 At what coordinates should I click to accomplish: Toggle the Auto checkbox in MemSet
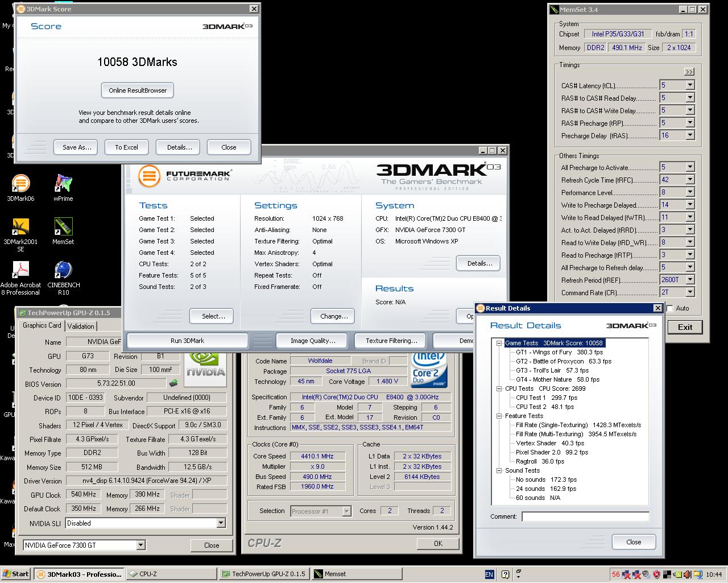pos(670,308)
